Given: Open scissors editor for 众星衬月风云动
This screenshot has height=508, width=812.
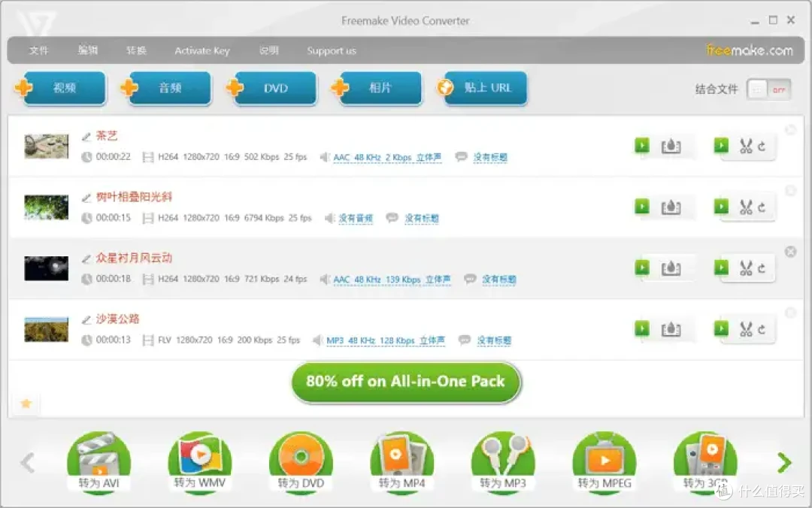Looking at the screenshot, I should [746, 269].
